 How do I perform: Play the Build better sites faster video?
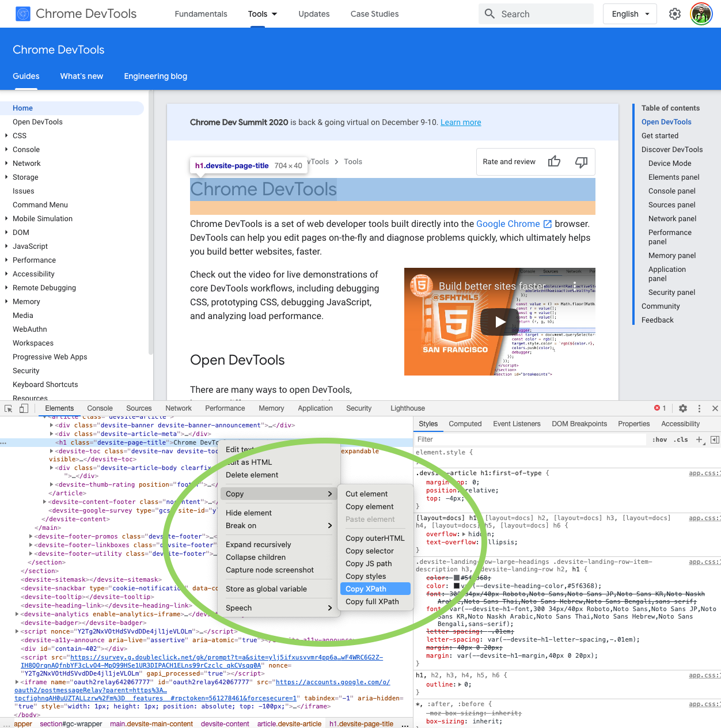pos(500,322)
